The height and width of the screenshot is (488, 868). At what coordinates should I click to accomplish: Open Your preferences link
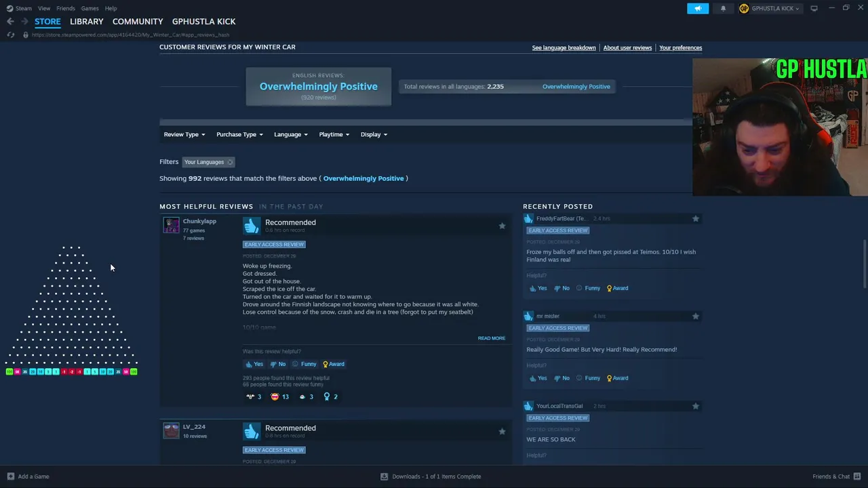click(x=681, y=48)
